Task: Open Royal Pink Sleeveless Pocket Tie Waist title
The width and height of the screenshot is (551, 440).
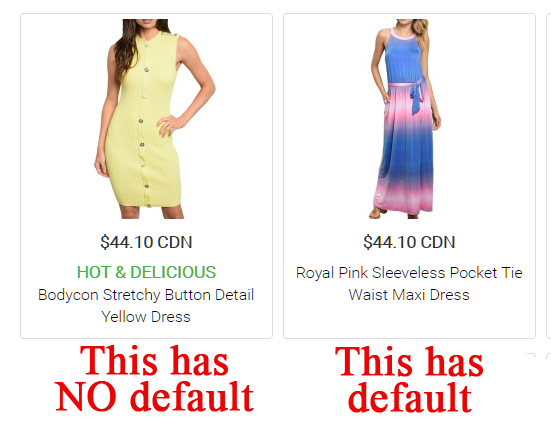Action: (x=409, y=284)
